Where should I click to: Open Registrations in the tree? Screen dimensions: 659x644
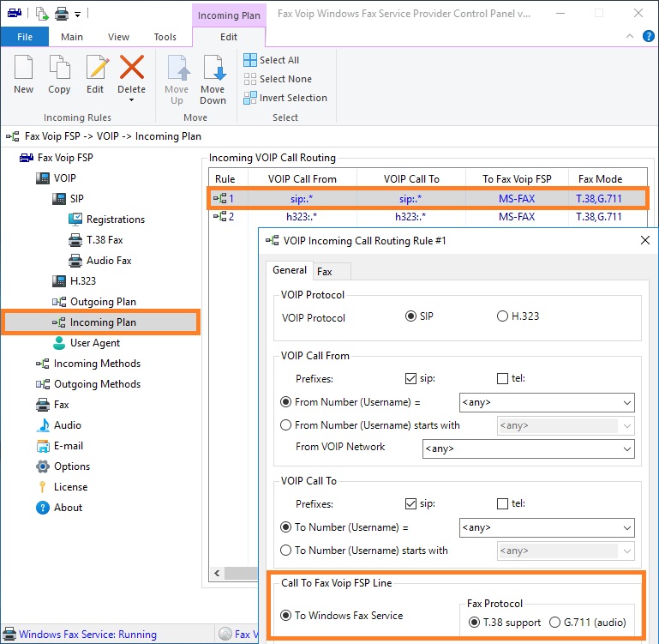click(x=115, y=220)
